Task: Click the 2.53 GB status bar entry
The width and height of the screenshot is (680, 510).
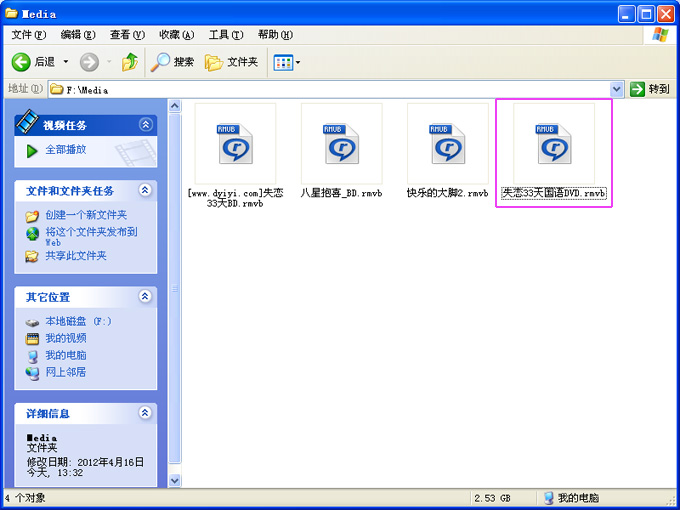Action: click(x=492, y=498)
